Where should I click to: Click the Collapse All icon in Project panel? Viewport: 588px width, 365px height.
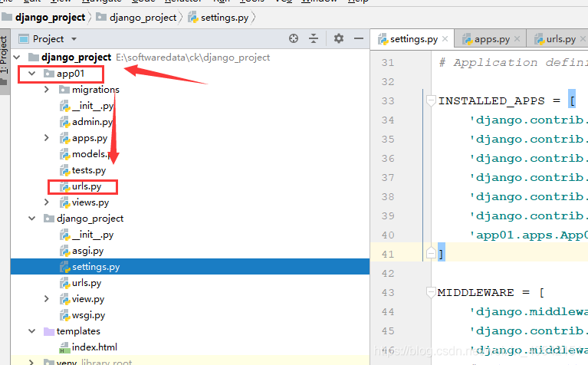point(314,38)
